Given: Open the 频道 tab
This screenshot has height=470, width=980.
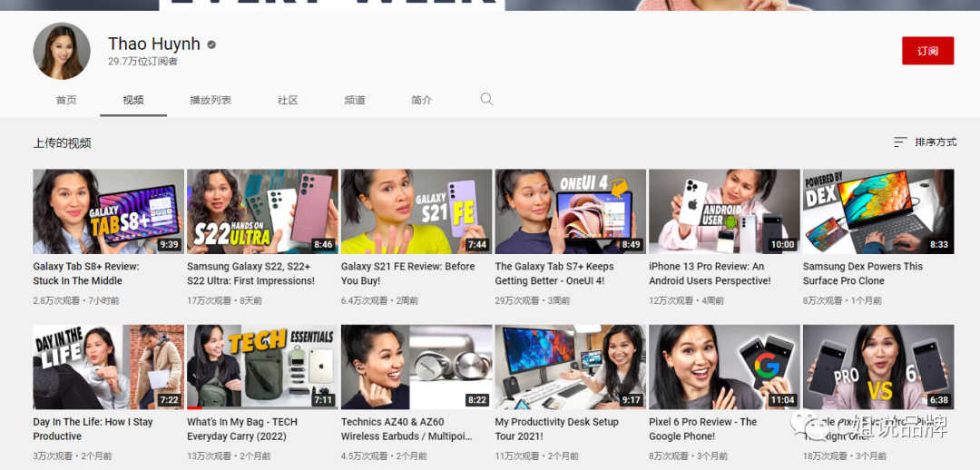Looking at the screenshot, I should (x=355, y=100).
